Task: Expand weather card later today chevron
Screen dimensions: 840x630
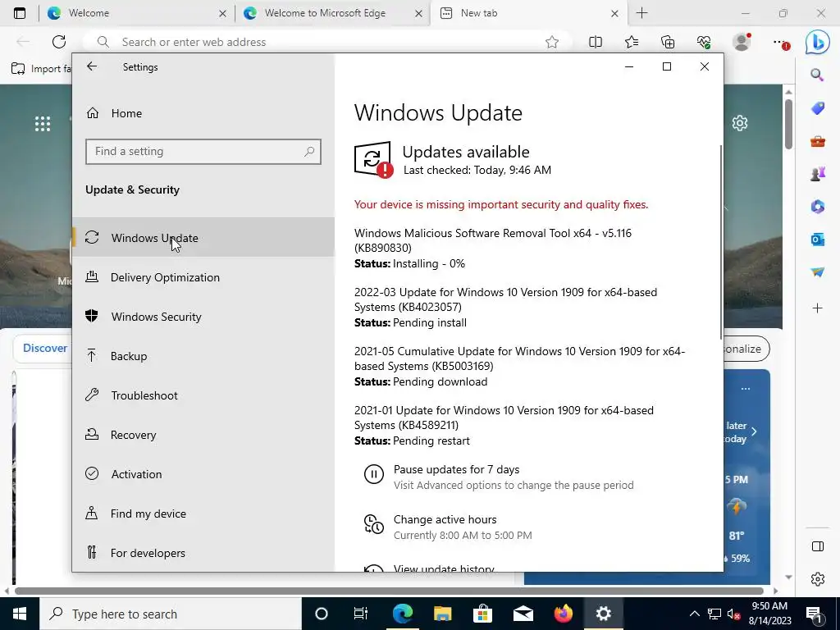Action: (x=754, y=431)
